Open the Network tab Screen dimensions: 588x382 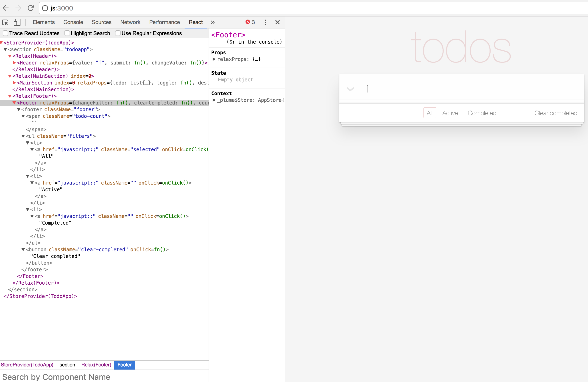click(x=130, y=22)
